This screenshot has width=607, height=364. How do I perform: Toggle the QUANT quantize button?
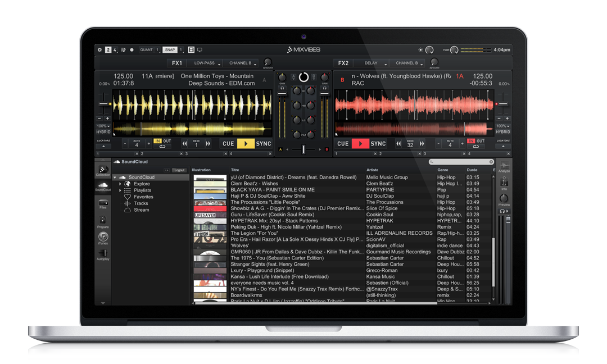tap(146, 50)
